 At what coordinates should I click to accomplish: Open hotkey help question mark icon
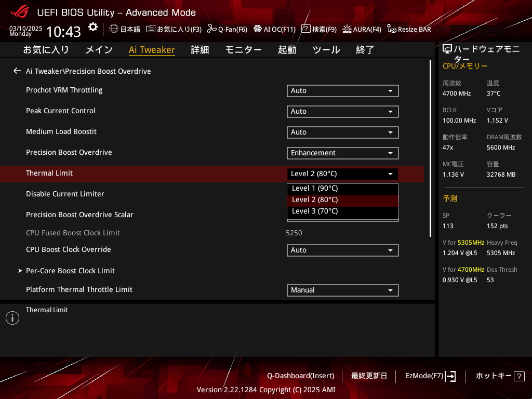pos(519,376)
